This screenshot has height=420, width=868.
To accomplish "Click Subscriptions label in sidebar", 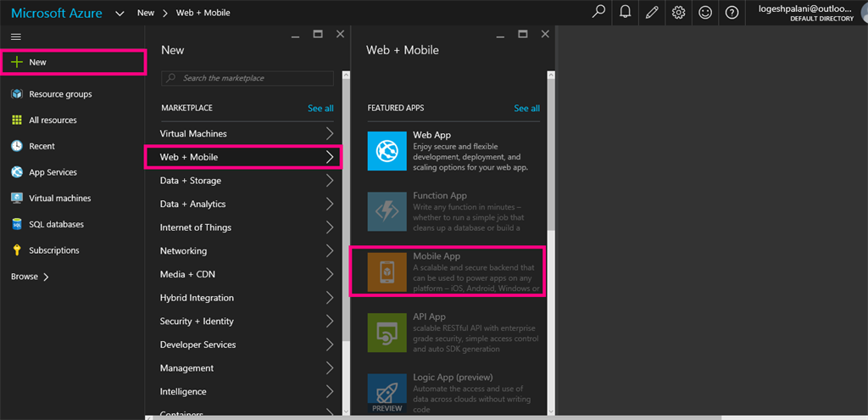I will tap(54, 250).
